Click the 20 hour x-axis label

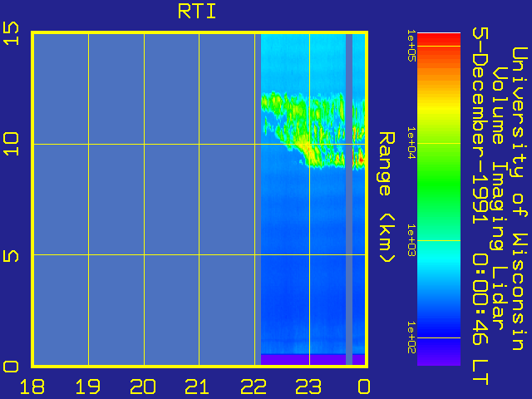[143, 387]
